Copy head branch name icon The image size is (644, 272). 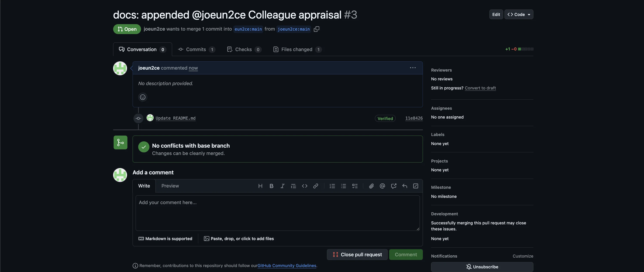pos(317,29)
